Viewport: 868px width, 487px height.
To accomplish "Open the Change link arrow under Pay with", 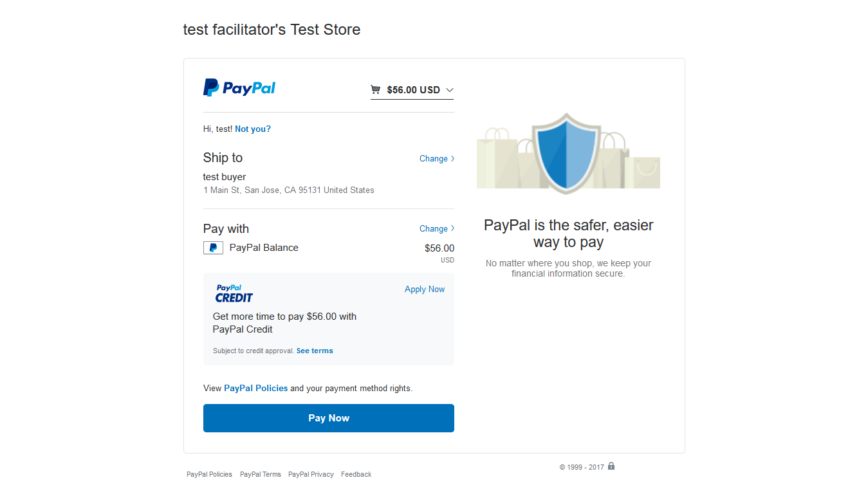I will (x=453, y=228).
